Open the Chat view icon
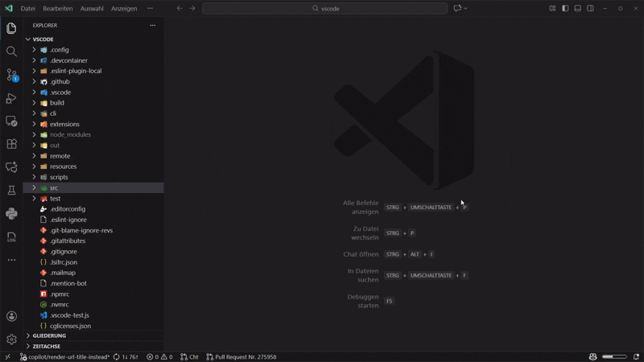This screenshot has width=644, height=362. (x=11, y=167)
